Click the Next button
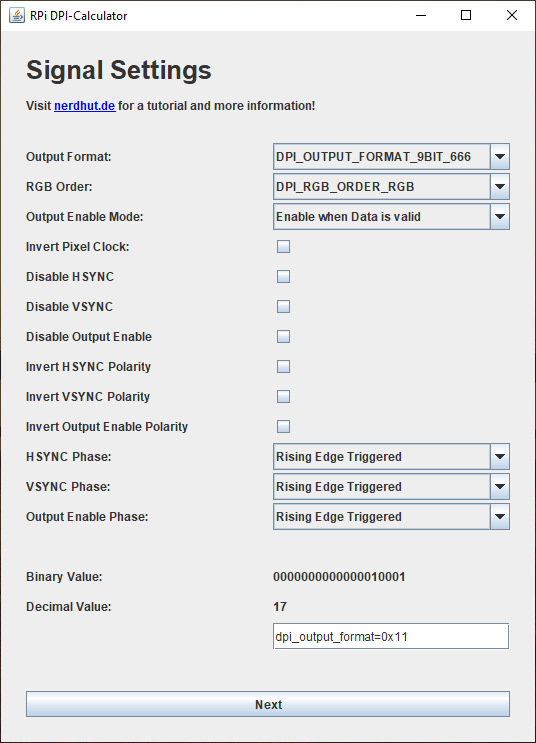The image size is (536, 743). coord(268,704)
